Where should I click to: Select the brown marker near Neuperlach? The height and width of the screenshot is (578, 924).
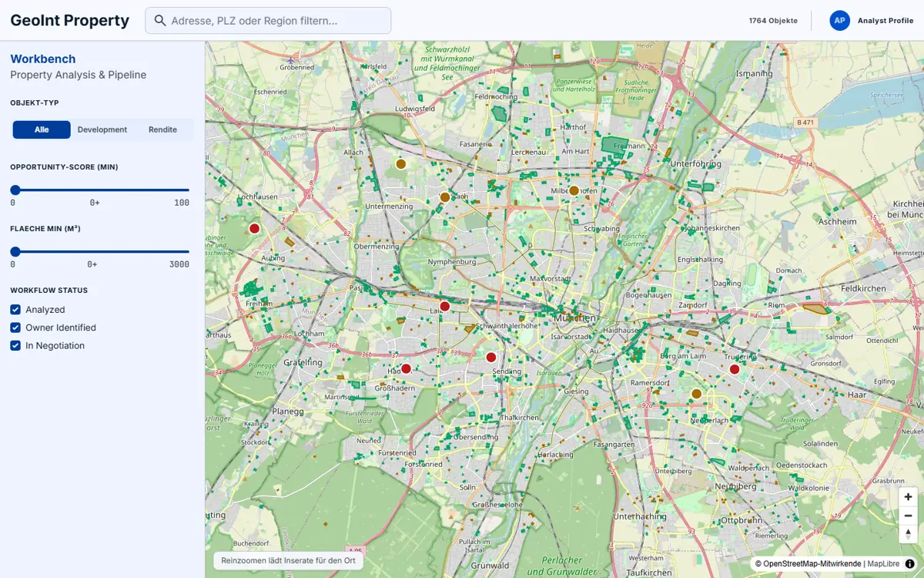pyautogui.click(x=696, y=394)
